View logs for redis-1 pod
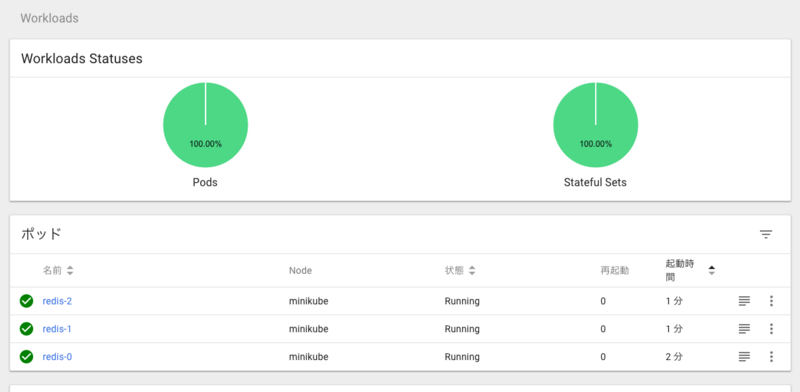 (x=744, y=329)
